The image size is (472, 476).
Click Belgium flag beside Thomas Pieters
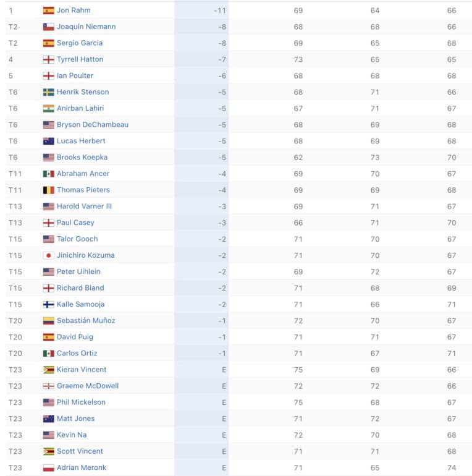[x=49, y=190]
